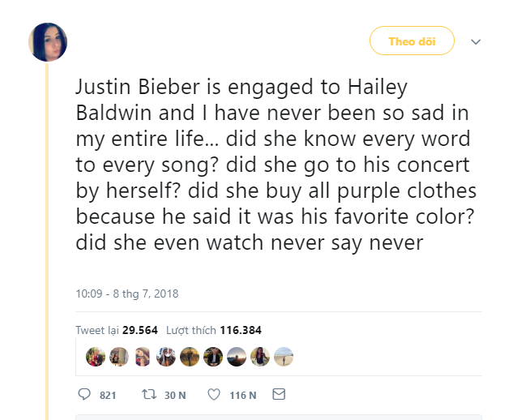Click the tweet timestamp 10:09 - 8 thg 7, 2018
The image size is (513, 420).
[x=126, y=293]
